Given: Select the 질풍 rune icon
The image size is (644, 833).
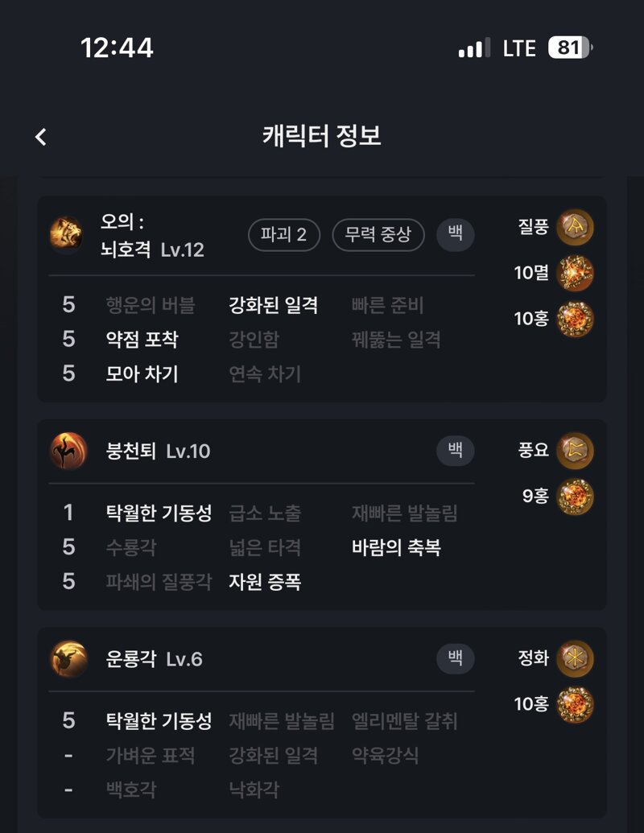Looking at the screenshot, I should click(x=575, y=228).
